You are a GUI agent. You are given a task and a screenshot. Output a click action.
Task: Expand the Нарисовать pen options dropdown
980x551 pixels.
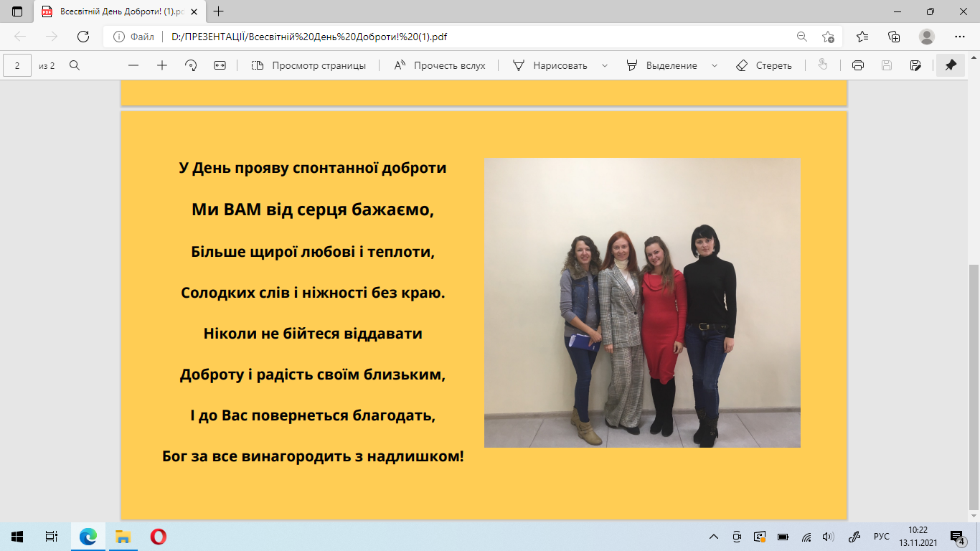pos(605,65)
